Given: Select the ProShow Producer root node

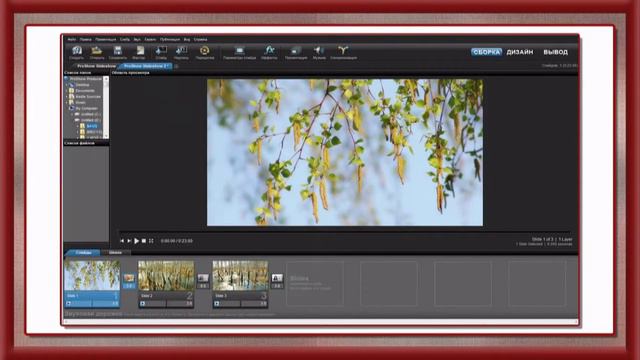Looking at the screenshot, I should pos(85,79).
